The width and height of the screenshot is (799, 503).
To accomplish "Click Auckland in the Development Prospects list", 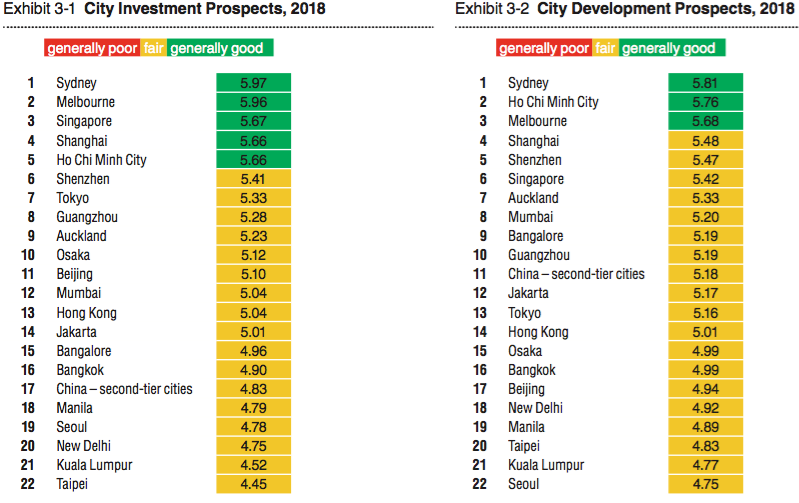I will [x=534, y=198].
